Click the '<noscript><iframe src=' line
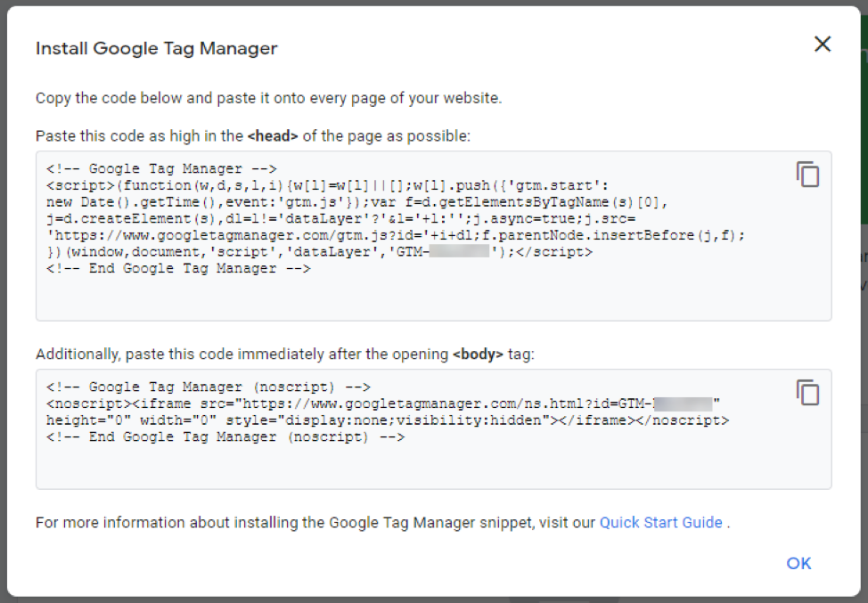 [x=383, y=403]
